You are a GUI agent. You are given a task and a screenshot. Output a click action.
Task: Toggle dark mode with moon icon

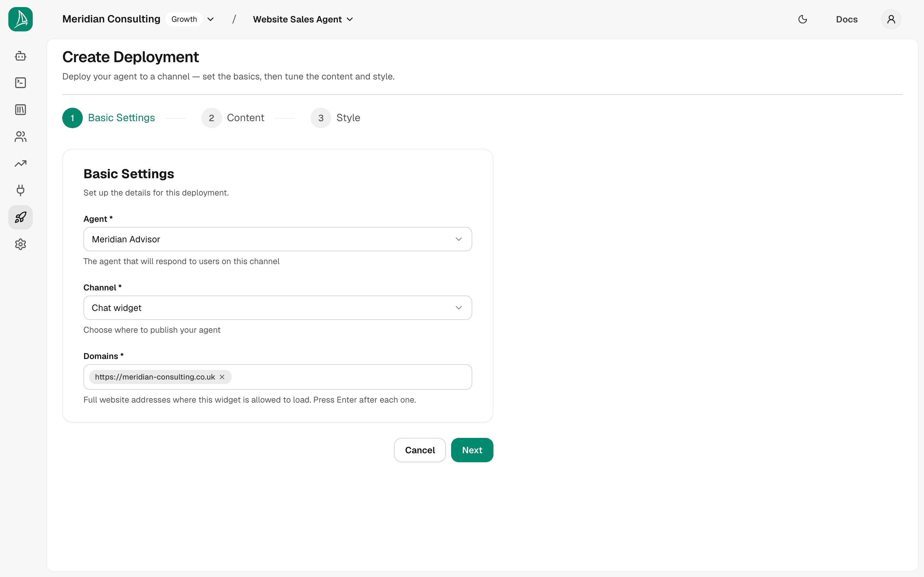[x=803, y=19]
